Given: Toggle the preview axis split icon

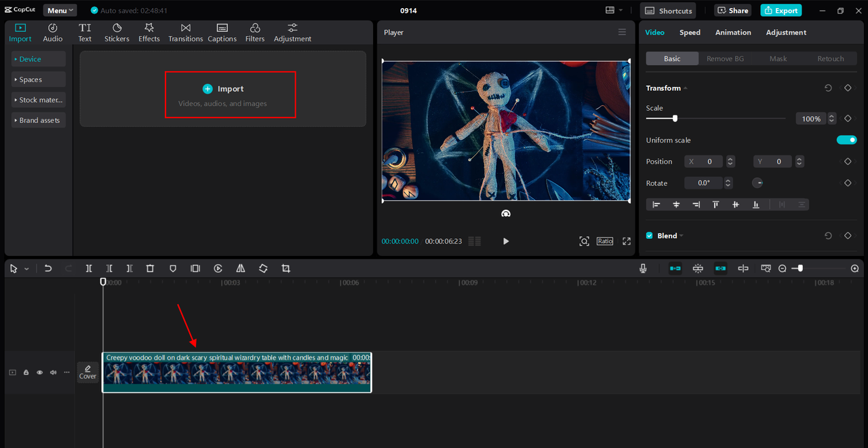Looking at the screenshot, I should tap(743, 269).
